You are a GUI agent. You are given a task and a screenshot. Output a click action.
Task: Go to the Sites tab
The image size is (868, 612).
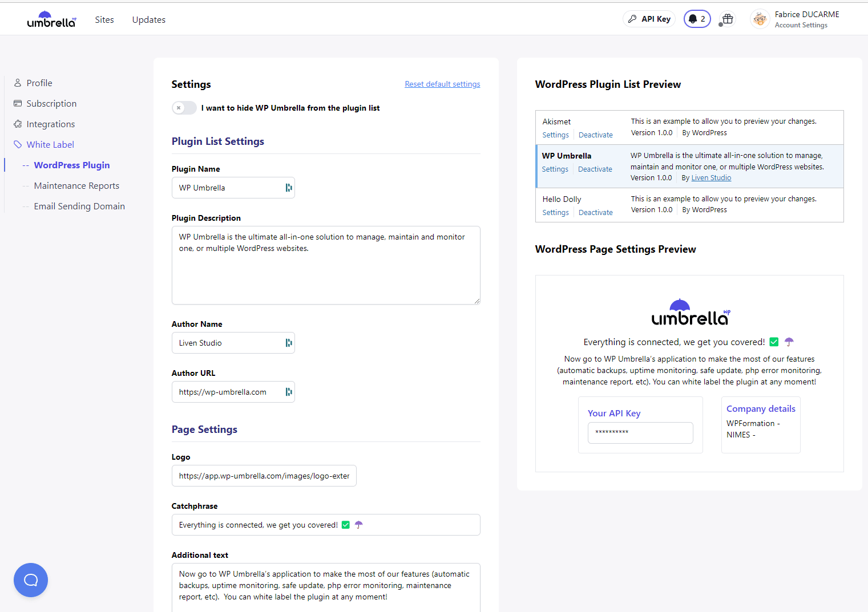104,20
